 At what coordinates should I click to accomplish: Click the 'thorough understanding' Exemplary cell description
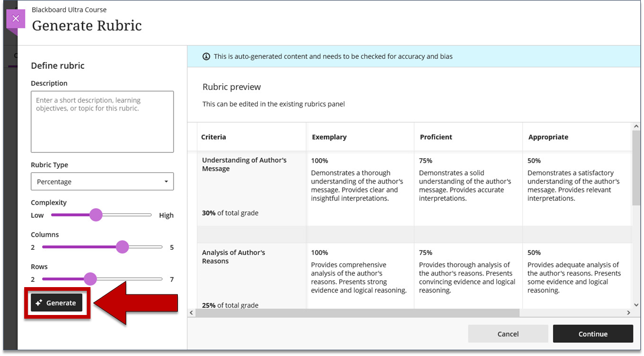coord(357,186)
